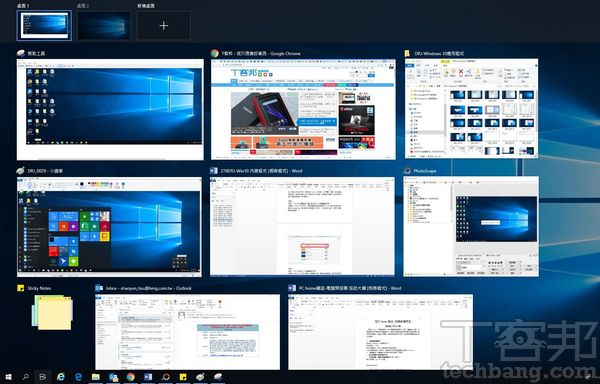The width and height of the screenshot is (600, 384).
Task: Select the PhotoScape window thumbnail
Action: point(471,226)
